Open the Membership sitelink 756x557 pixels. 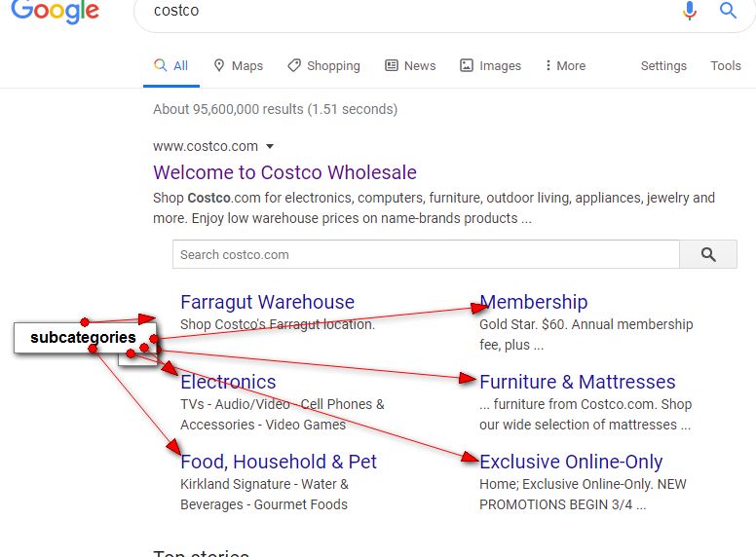tap(534, 302)
